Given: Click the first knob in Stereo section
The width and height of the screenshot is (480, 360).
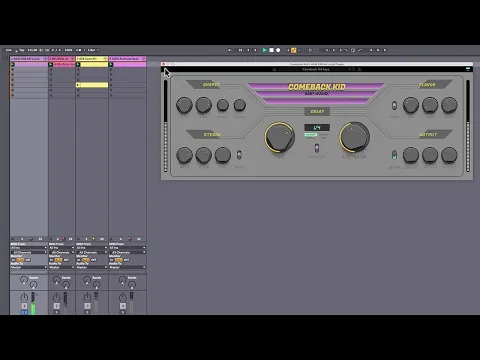Looking at the screenshot, I should 184,155.
